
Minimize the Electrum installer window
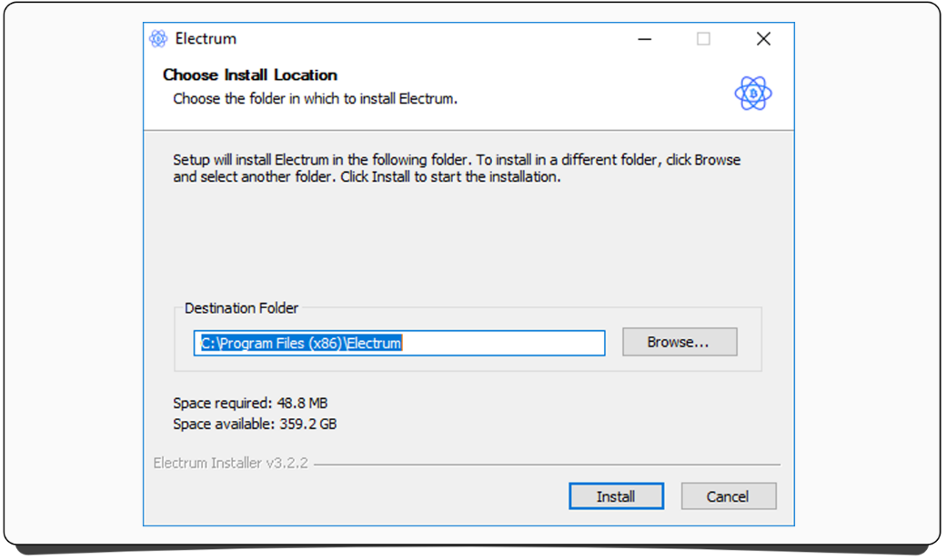(644, 39)
